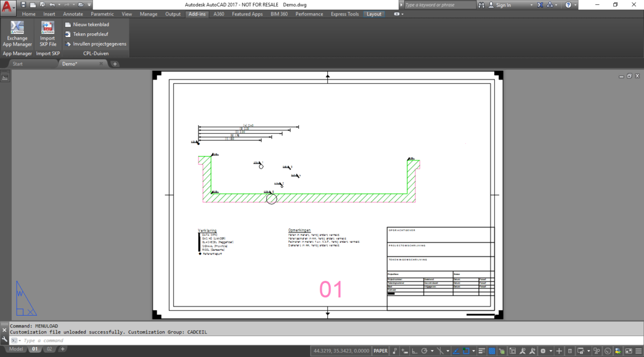Click the Undo arrow in quick access toolbar

pos(52,5)
